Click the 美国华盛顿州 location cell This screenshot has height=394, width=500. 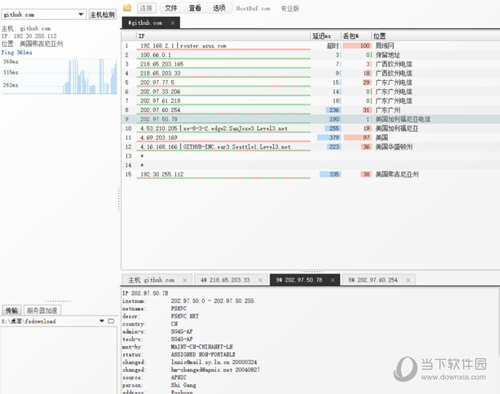click(394, 147)
